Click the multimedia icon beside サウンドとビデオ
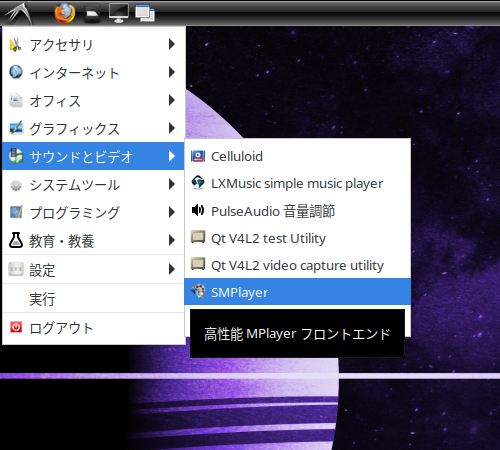The width and height of the screenshot is (500, 450). 16,156
